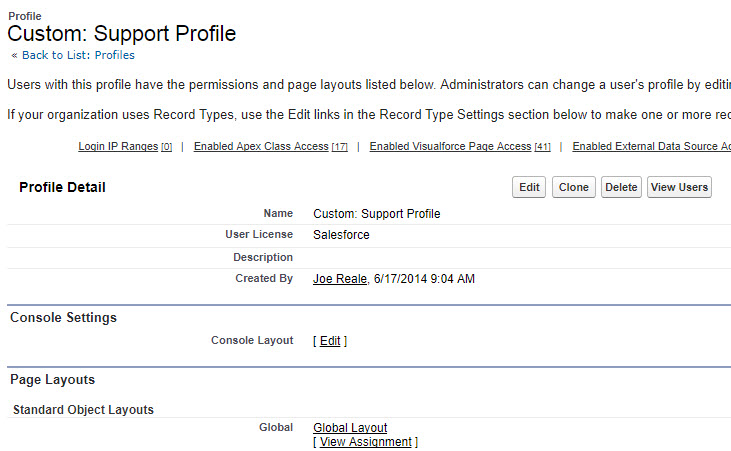Click the « back arrow icon

(14, 56)
